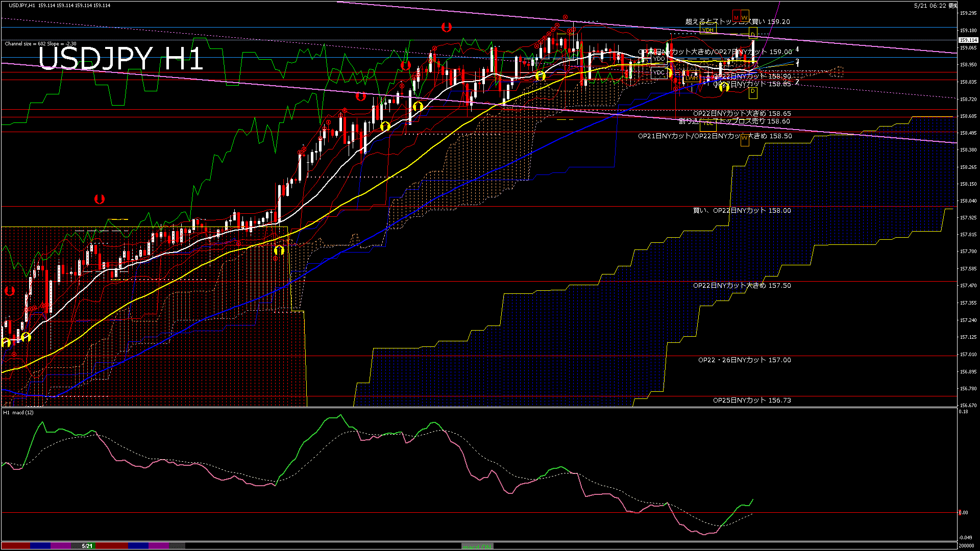The height and width of the screenshot is (551, 980).
Task: Select the 超えるとストップロス買い 159.20 label
Action: tap(738, 22)
